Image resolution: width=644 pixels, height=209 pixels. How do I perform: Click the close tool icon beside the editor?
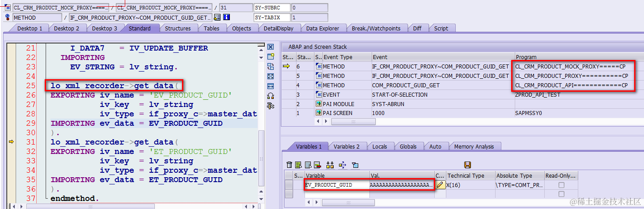click(271, 47)
